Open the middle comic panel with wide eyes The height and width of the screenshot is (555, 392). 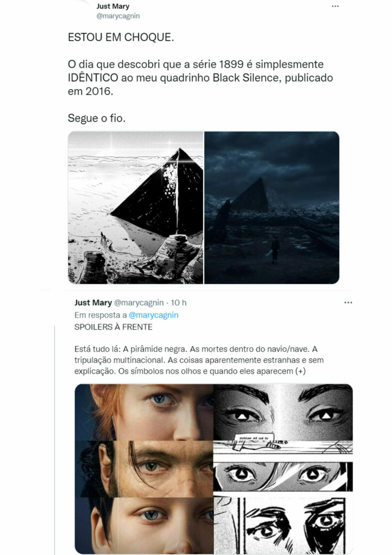tap(283, 476)
